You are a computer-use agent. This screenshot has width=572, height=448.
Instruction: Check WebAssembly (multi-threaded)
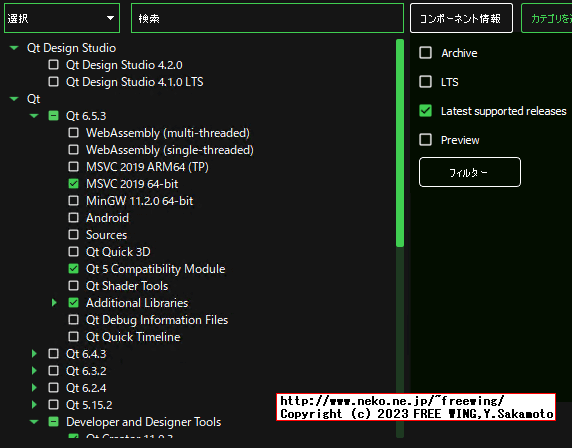(x=74, y=133)
